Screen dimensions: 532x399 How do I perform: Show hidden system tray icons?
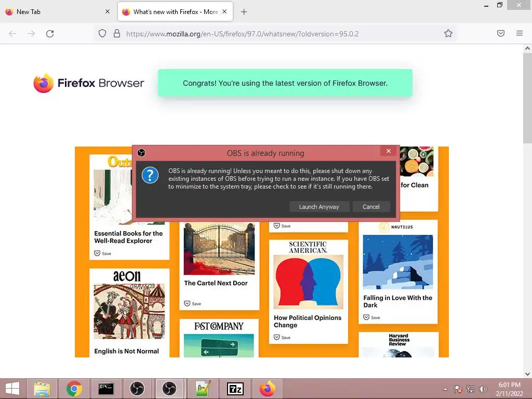(445, 389)
